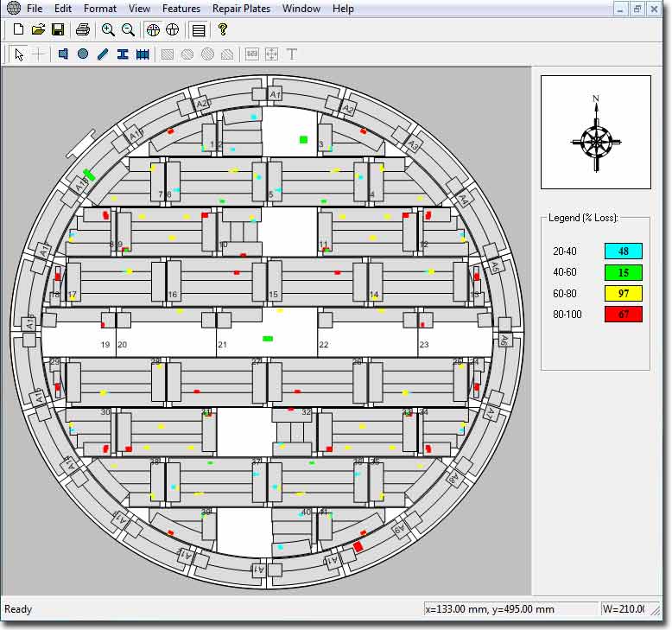
Task: Print the tank floor map
Action: pyautogui.click(x=83, y=29)
